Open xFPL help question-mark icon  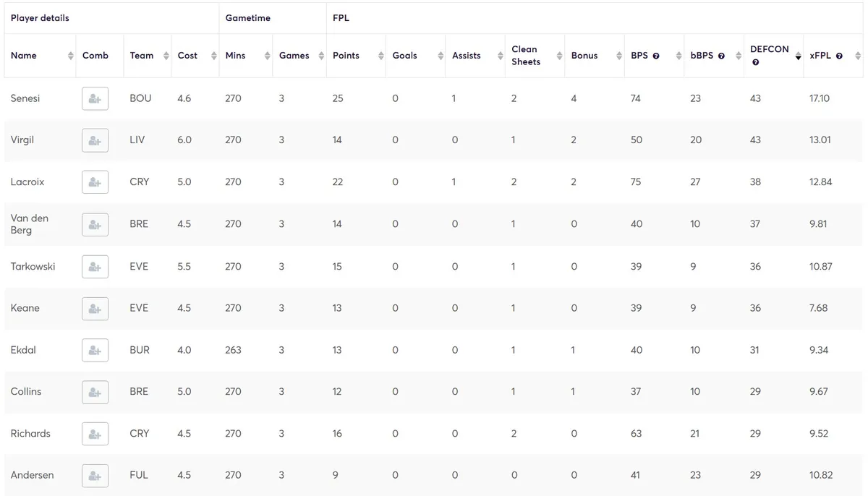[839, 56]
